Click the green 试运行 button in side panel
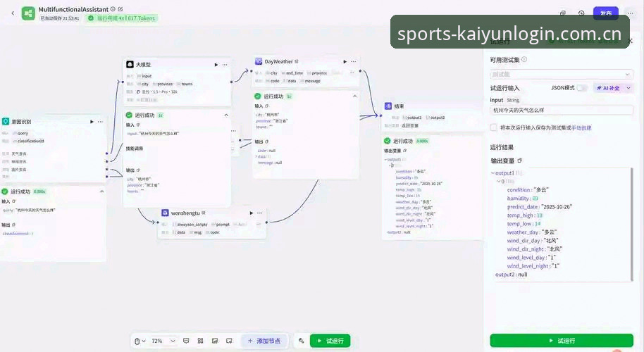The height and width of the screenshot is (352, 644). [x=562, y=341]
